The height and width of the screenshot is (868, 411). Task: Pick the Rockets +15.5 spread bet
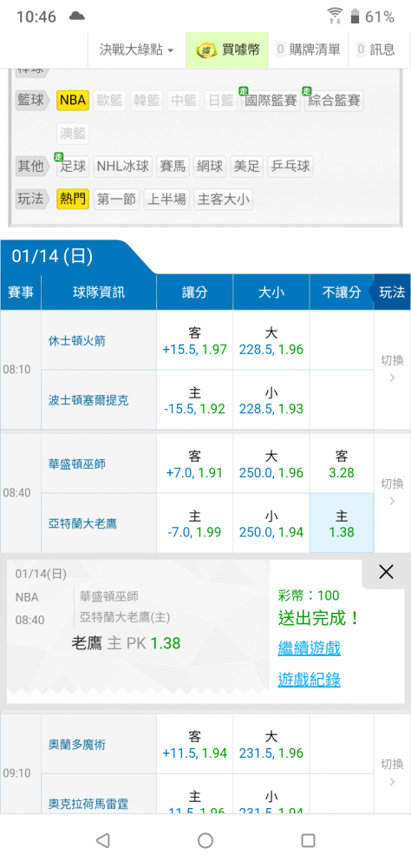[195, 340]
